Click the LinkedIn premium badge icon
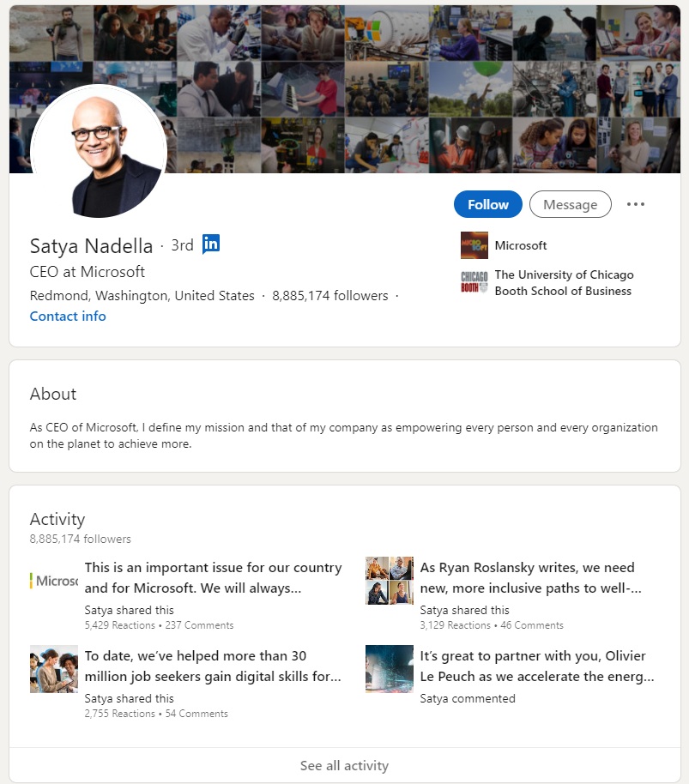 [211, 244]
